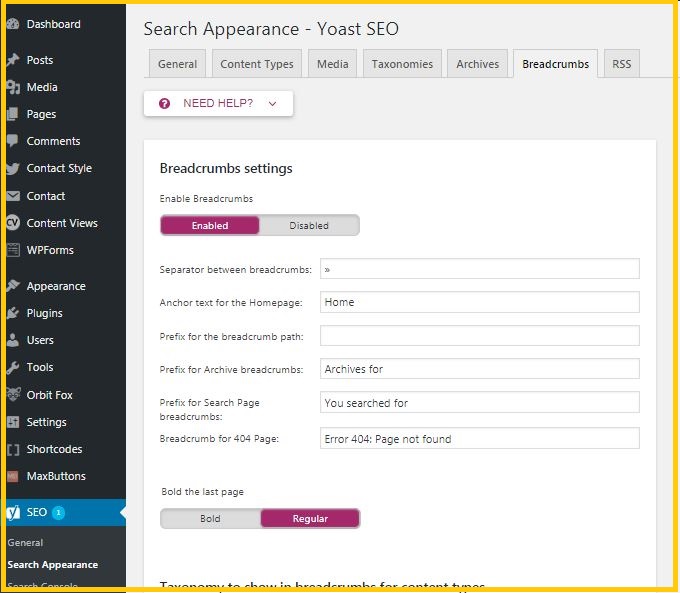
Task: Open the Content Types tab
Action: pos(257,64)
